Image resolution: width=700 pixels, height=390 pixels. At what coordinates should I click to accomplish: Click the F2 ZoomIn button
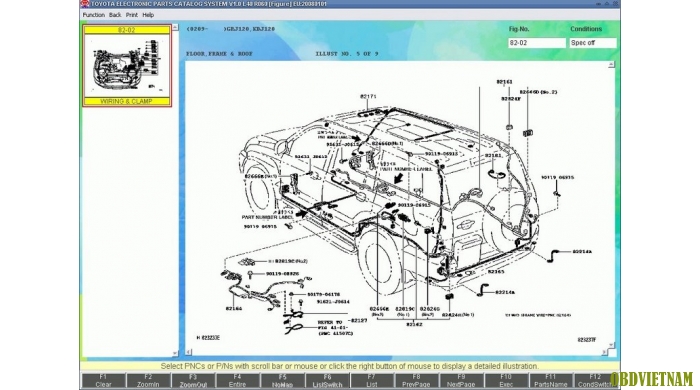[148, 381]
